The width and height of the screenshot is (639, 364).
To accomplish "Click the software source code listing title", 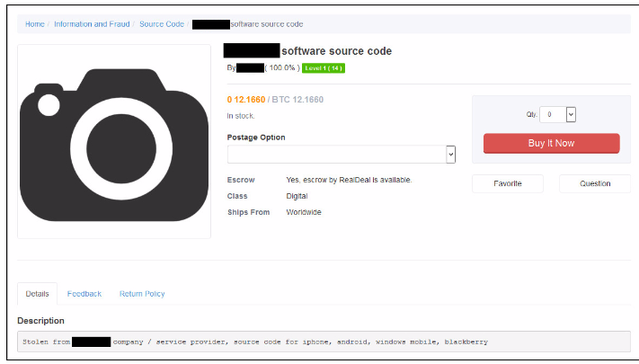I will click(x=337, y=51).
